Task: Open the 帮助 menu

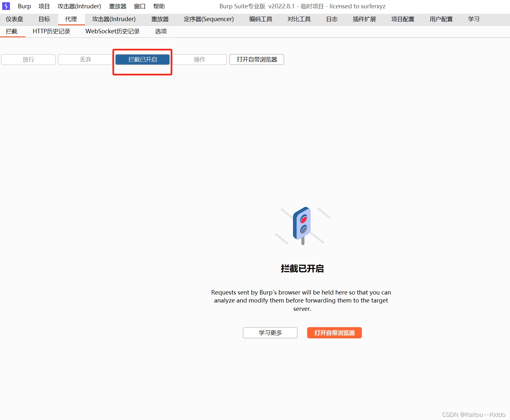Action: coord(159,6)
